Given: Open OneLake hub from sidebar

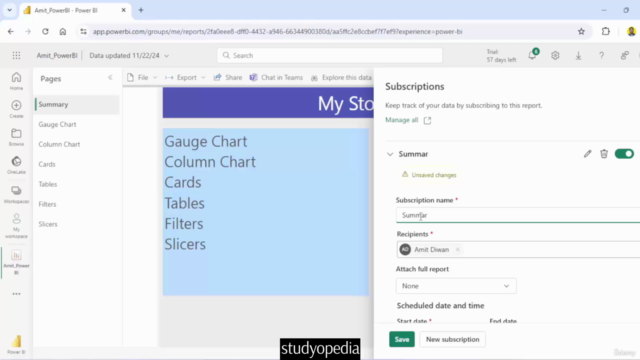Looking at the screenshot, I should click(16, 165).
